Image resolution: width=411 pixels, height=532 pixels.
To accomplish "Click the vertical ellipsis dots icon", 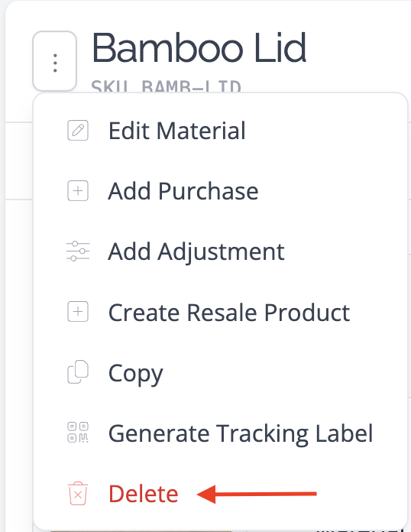I will point(55,63).
